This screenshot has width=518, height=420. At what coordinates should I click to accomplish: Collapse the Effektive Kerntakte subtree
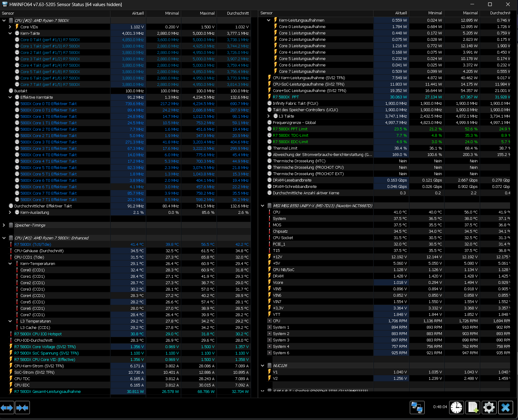[x=10, y=97]
